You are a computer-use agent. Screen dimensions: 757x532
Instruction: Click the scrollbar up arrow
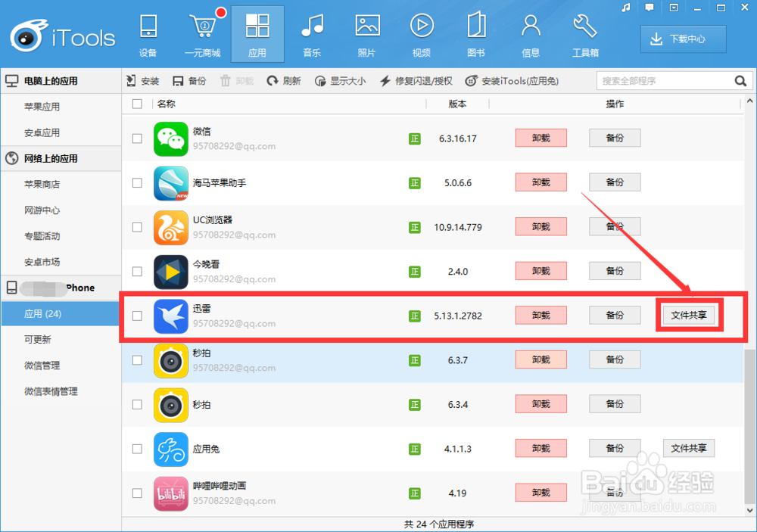coord(749,101)
